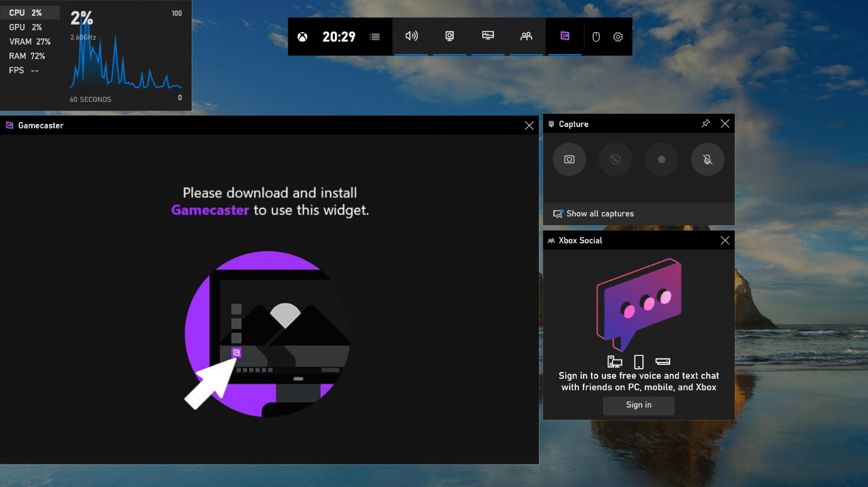Close the Xbox Social widget
868x487 pixels.
coord(725,240)
